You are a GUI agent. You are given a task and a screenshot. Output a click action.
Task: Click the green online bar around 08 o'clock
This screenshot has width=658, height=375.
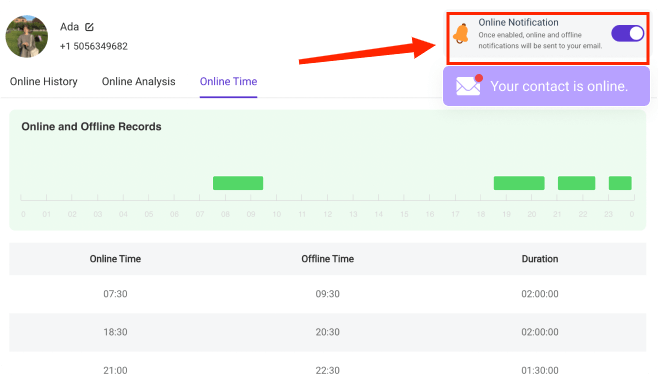click(238, 183)
